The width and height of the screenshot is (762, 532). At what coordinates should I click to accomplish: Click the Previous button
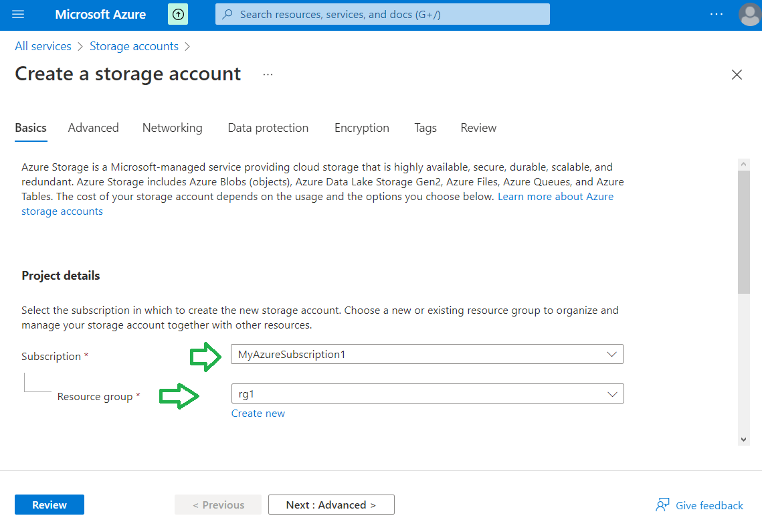(218, 505)
